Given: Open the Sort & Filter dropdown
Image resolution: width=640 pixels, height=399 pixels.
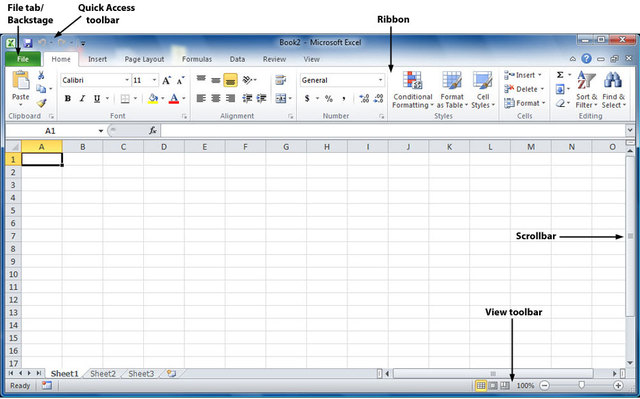Looking at the screenshot, I should coord(587,90).
